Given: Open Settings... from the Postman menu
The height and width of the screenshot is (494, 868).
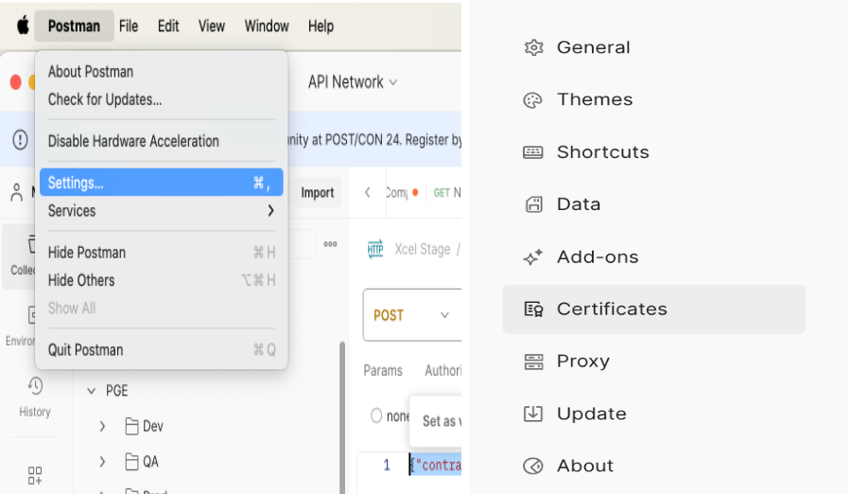Looking at the screenshot, I should point(161,183).
